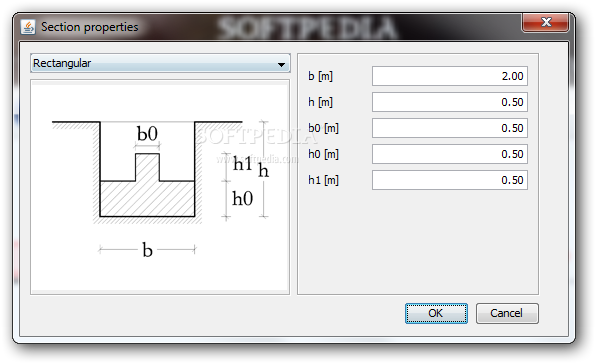Click the Cancel button
The width and height of the screenshot is (596, 364).
pyautogui.click(x=507, y=313)
